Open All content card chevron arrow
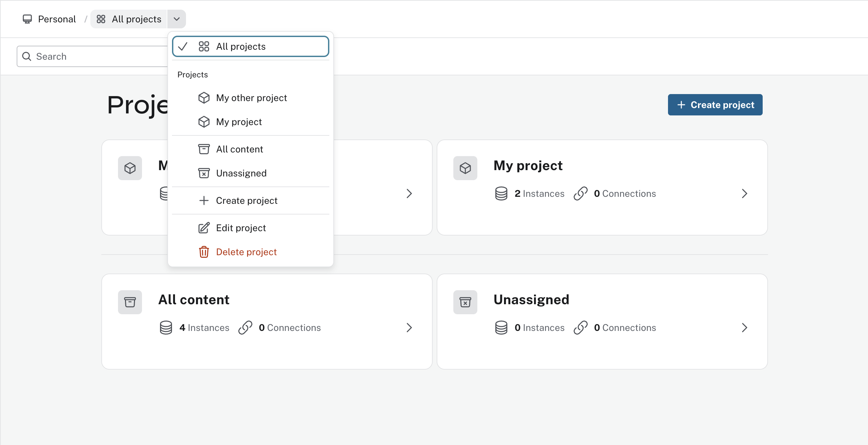868x445 pixels. pyautogui.click(x=409, y=328)
